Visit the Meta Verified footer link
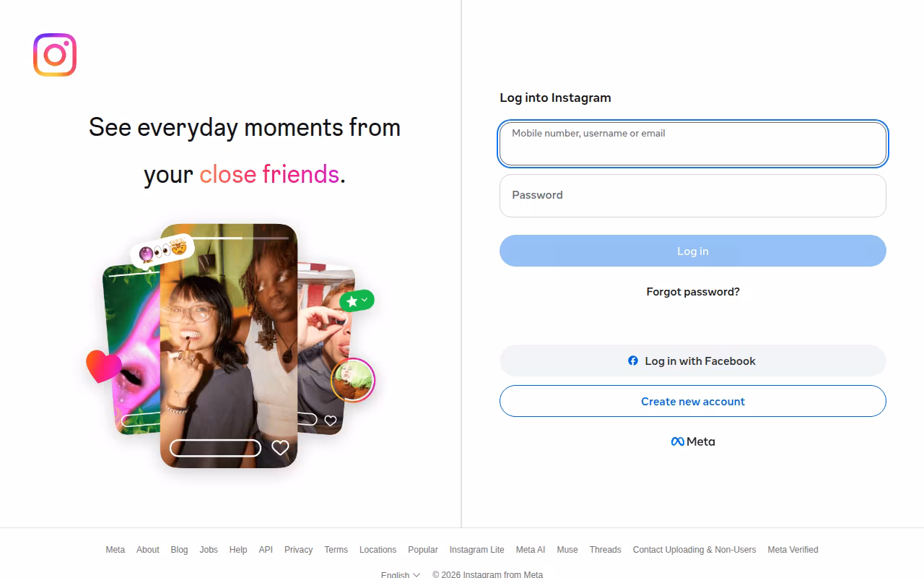This screenshot has width=924, height=578. (x=793, y=550)
